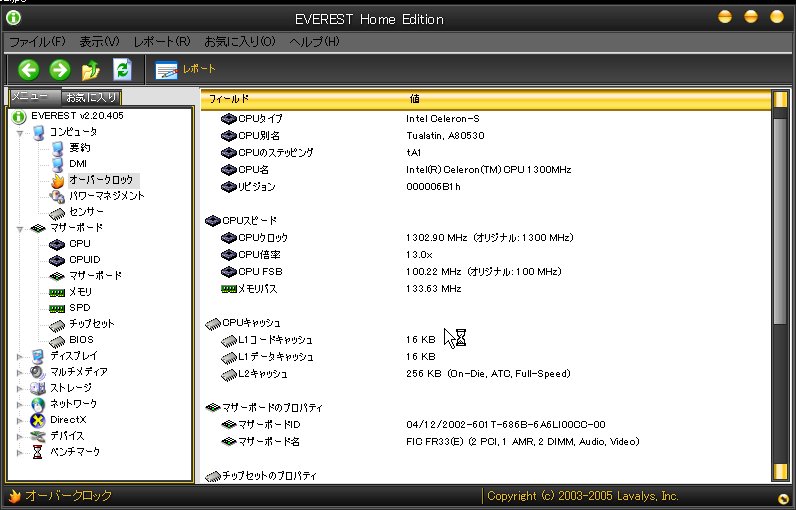The height and width of the screenshot is (510, 796).
Task: Select the マザーボード parent node icon
Action: click(x=38, y=228)
